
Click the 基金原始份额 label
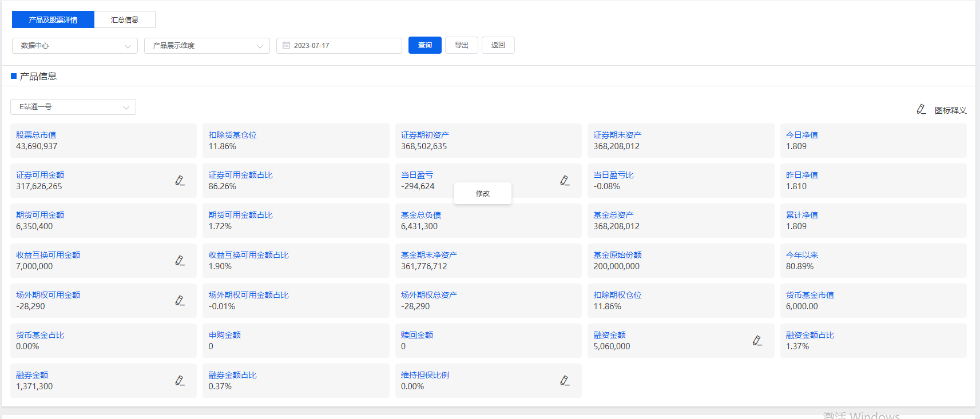618,255
